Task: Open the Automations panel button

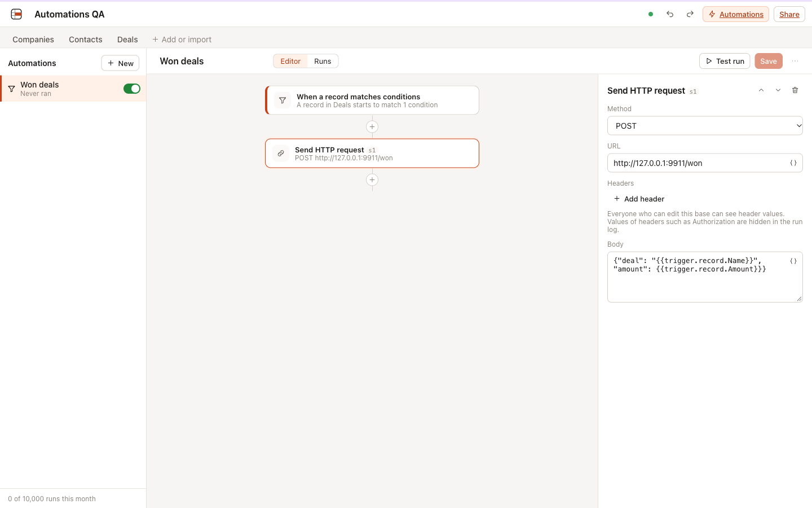Action: [736, 14]
